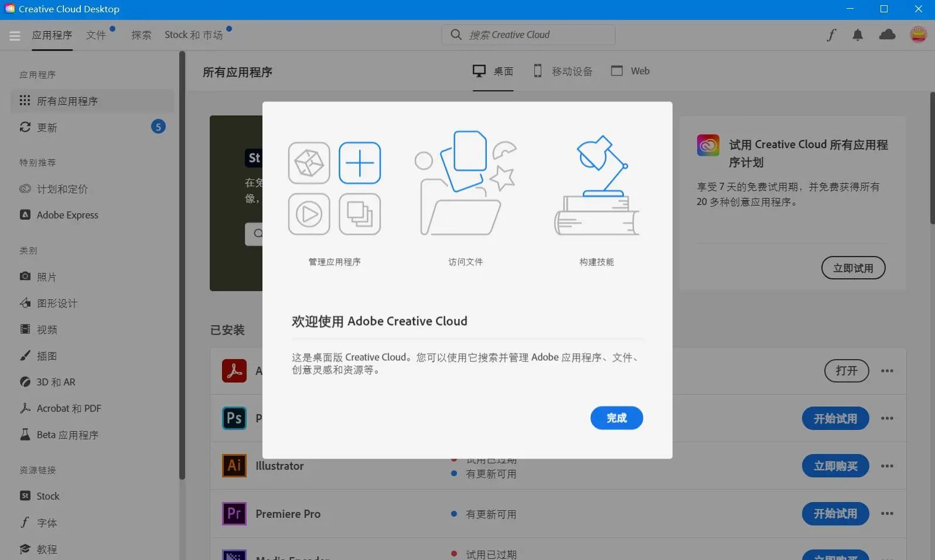
Task: Select the 照片 category
Action: (93, 276)
